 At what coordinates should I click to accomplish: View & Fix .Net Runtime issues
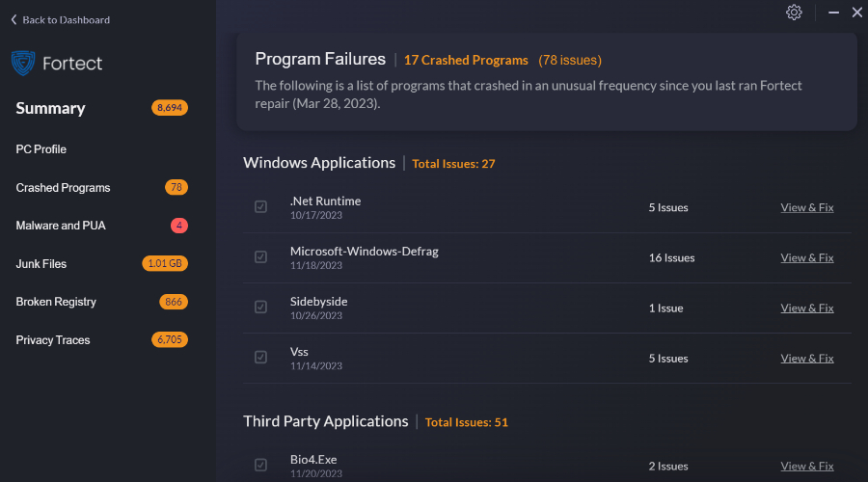coord(807,207)
